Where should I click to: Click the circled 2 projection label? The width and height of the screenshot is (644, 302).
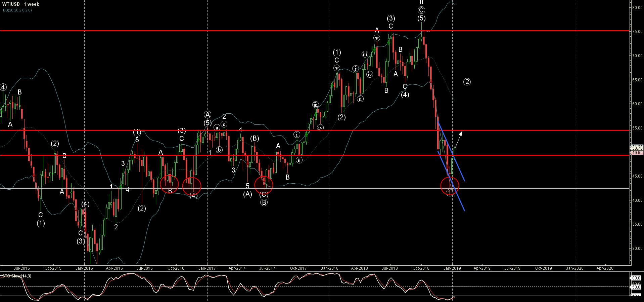pos(467,81)
